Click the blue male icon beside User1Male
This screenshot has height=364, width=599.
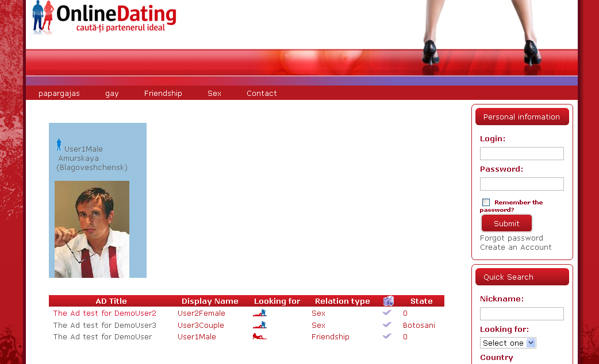(59, 145)
